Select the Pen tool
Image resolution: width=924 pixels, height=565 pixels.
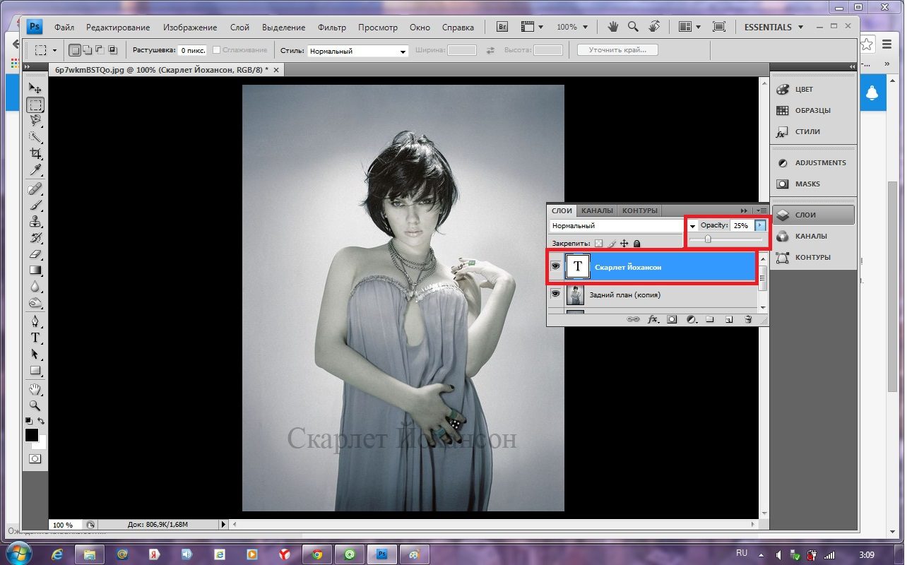coord(35,321)
